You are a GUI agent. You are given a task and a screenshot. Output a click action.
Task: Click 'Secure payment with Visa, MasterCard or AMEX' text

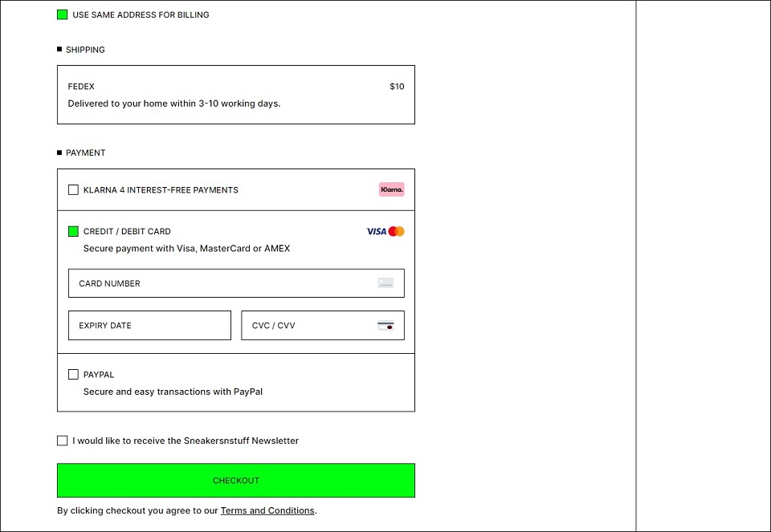[x=187, y=249]
